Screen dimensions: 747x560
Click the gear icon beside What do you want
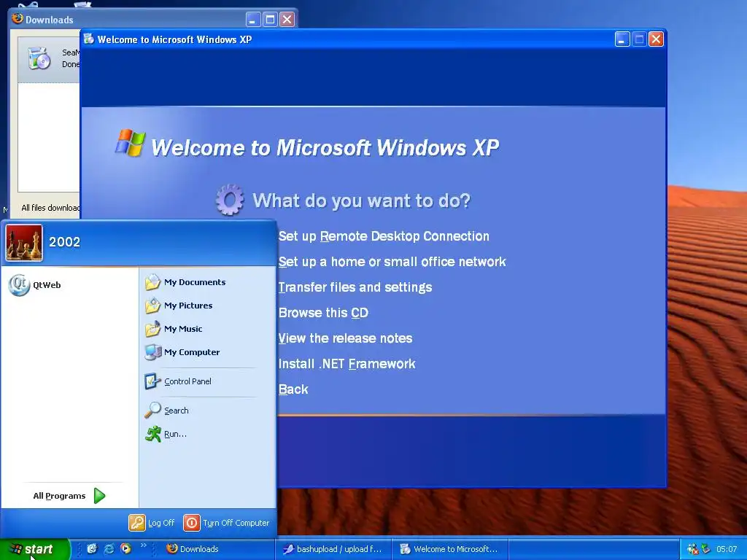point(230,200)
